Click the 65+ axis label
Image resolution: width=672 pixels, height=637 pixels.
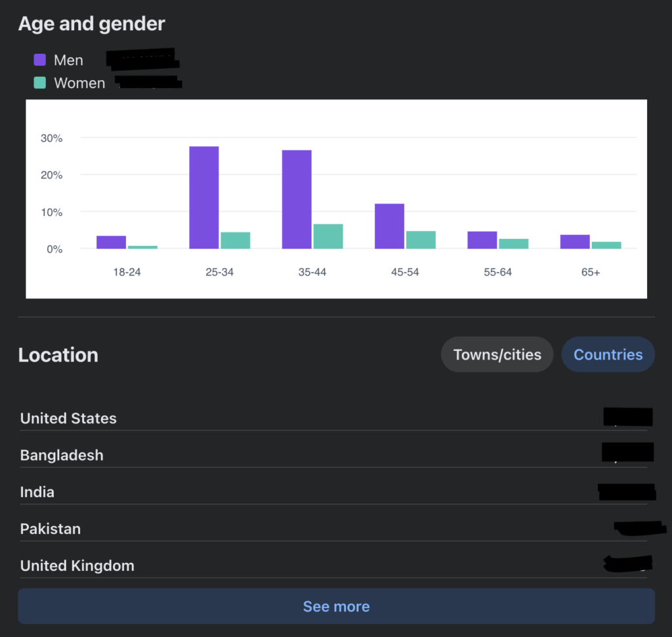point(590,272)
